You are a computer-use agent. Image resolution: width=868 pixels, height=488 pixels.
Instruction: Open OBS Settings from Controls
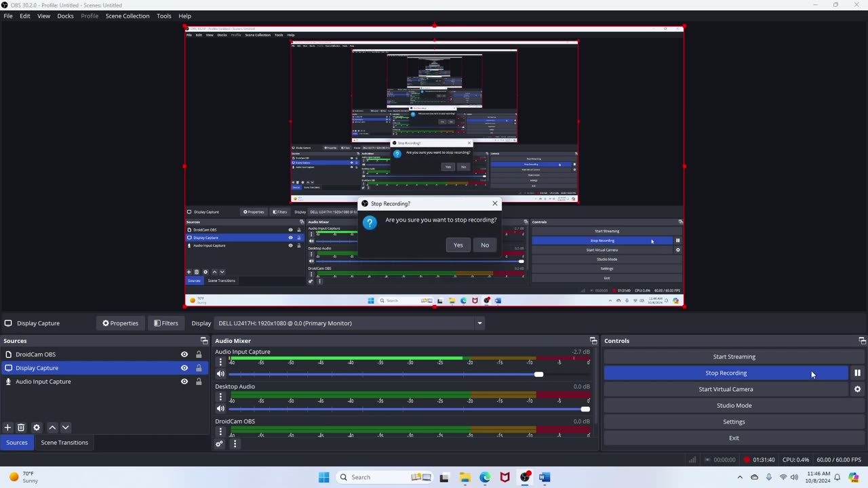(734, 422)
